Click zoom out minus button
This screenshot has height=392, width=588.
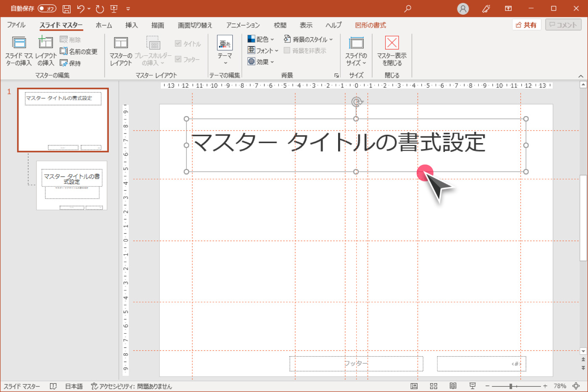click(487, 386)
